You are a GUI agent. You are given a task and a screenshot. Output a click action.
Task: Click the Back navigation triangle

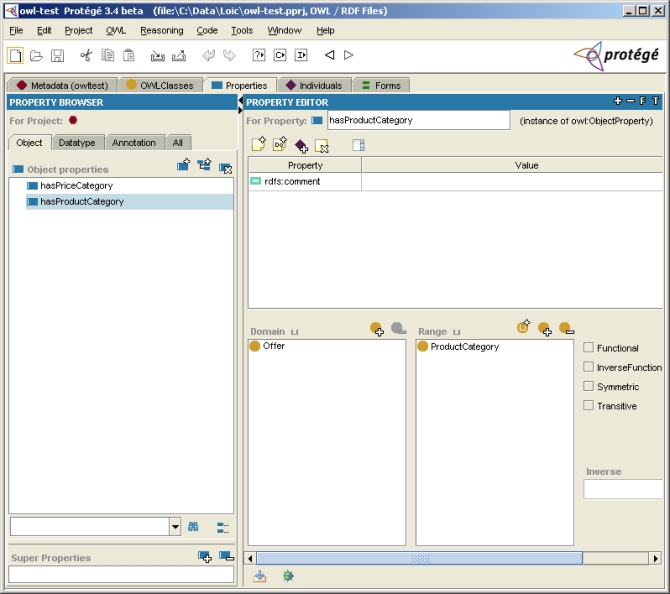tap(329, 55)
